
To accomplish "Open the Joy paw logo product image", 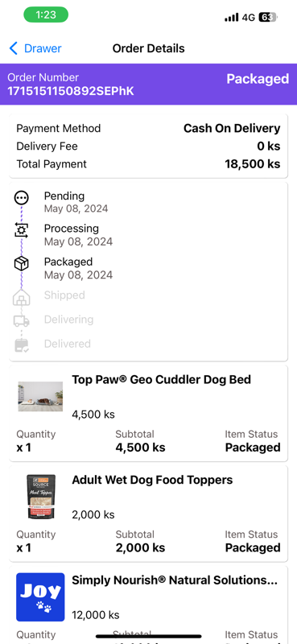I will (40, 597).
